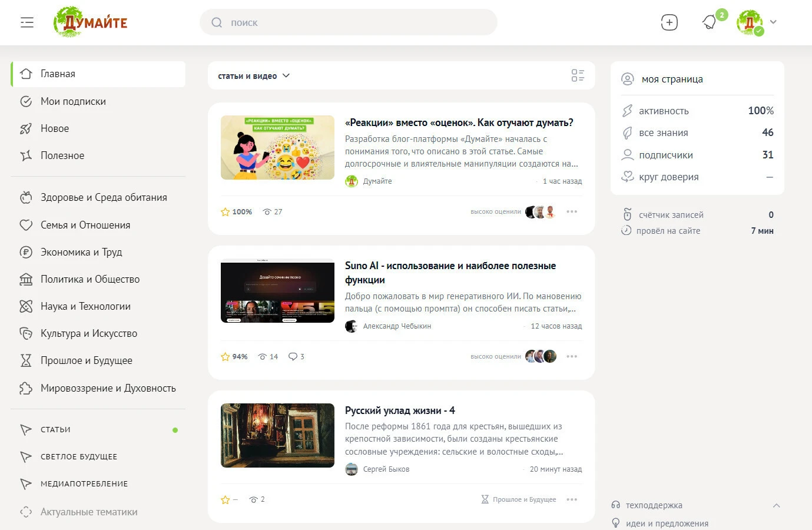Screen dimensions: 812x530
Task: Switch feed layout with list view icon
Action: (578, 75)
